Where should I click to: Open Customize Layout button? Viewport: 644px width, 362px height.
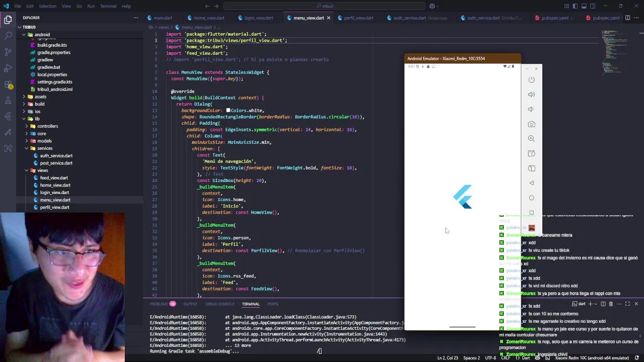click(x=567, y=6)
